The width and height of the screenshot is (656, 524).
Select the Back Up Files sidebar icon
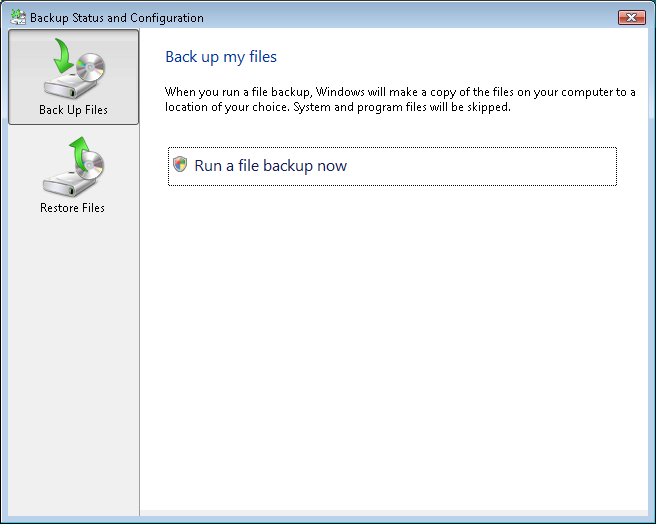[73, 77]
